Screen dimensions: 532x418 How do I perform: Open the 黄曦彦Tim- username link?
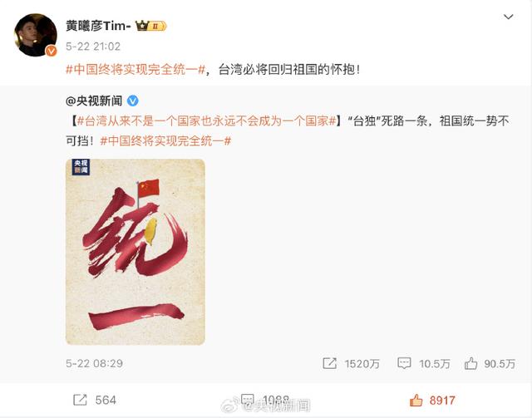click(98, 26)
